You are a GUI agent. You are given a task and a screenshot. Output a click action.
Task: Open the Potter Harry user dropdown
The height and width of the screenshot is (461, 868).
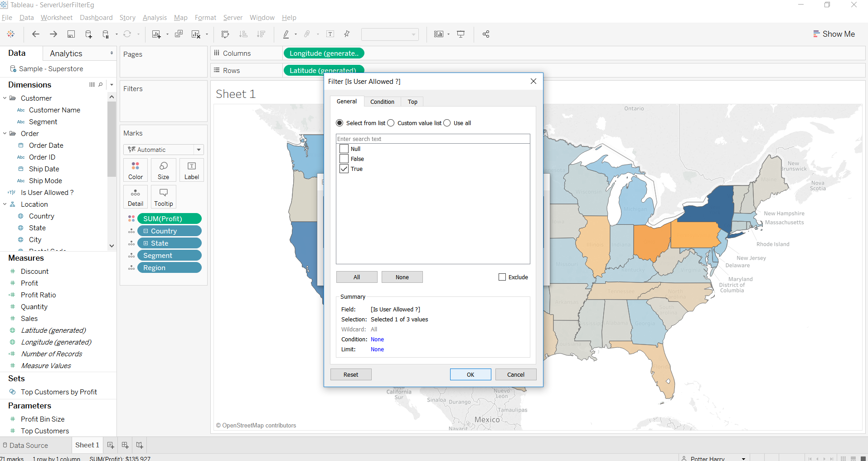(x=744, y=459)
